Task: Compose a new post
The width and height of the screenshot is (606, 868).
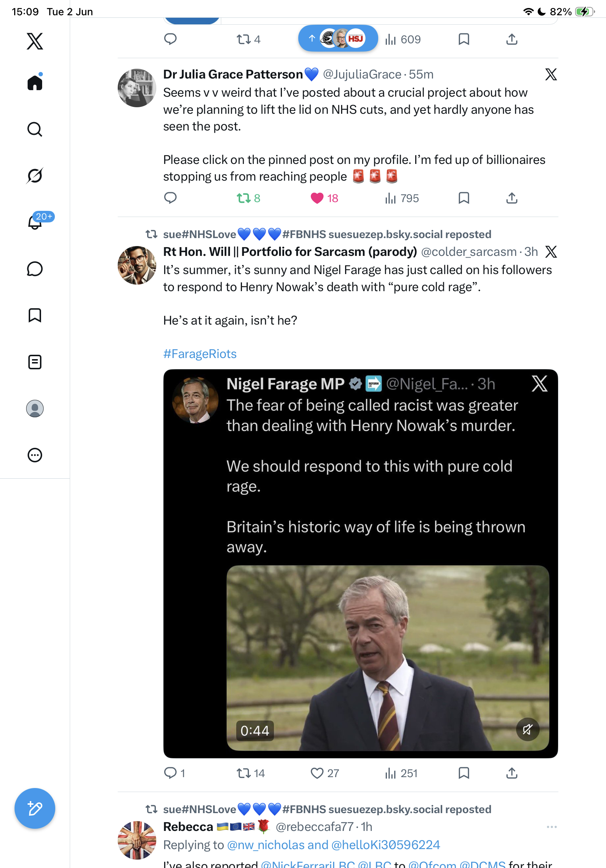Action: pyautogui.click(x=35, y=808)
